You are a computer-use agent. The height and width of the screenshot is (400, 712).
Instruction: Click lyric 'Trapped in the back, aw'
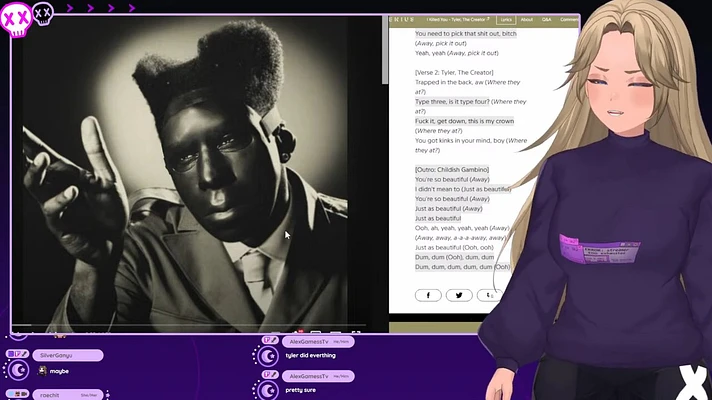(449, 82)
